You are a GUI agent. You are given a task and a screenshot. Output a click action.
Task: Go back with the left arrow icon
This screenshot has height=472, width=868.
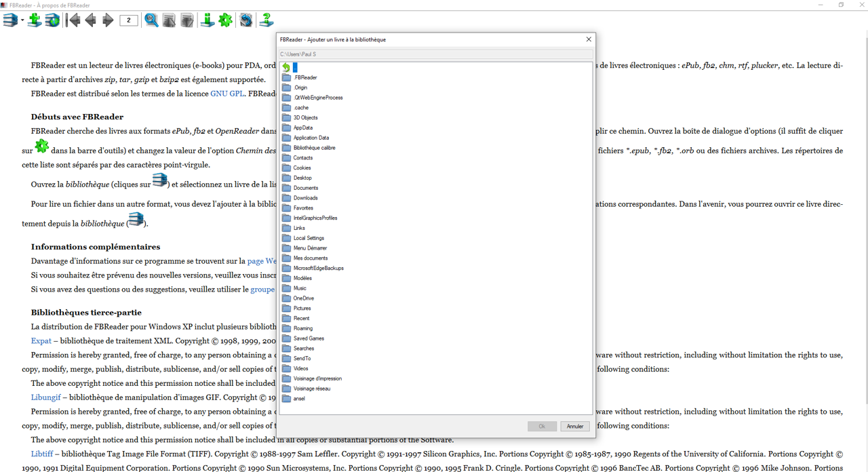[x=90, y=20]
